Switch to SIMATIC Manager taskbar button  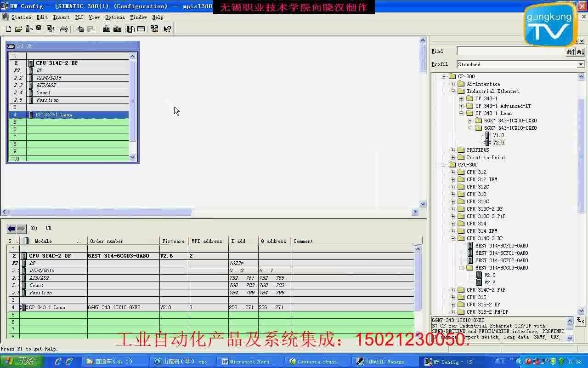384,362
